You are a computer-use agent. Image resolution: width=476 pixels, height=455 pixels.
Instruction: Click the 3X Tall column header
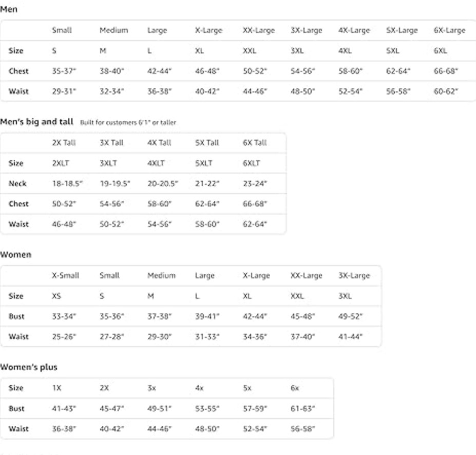(111, 143)
